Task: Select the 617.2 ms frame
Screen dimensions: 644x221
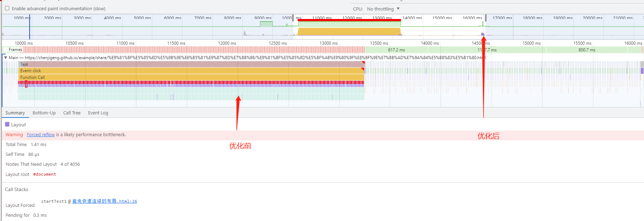Action: coord(396,50)
